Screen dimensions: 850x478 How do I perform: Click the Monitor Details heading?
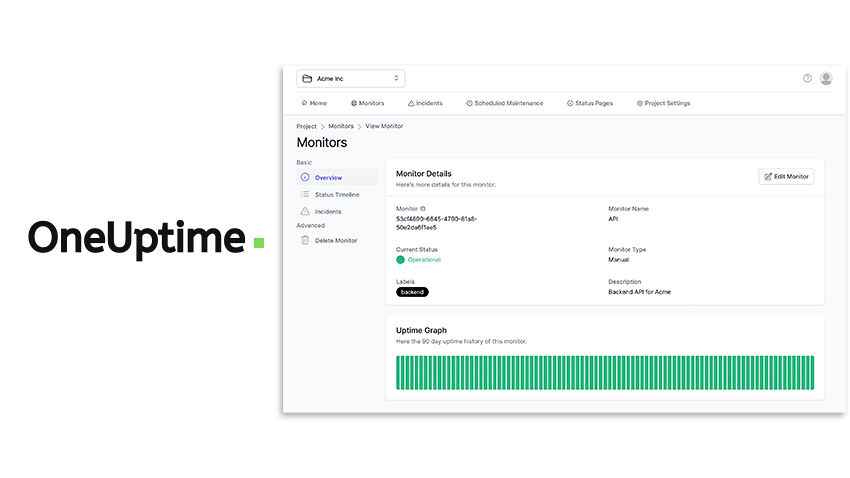click(x=423, y=173)
